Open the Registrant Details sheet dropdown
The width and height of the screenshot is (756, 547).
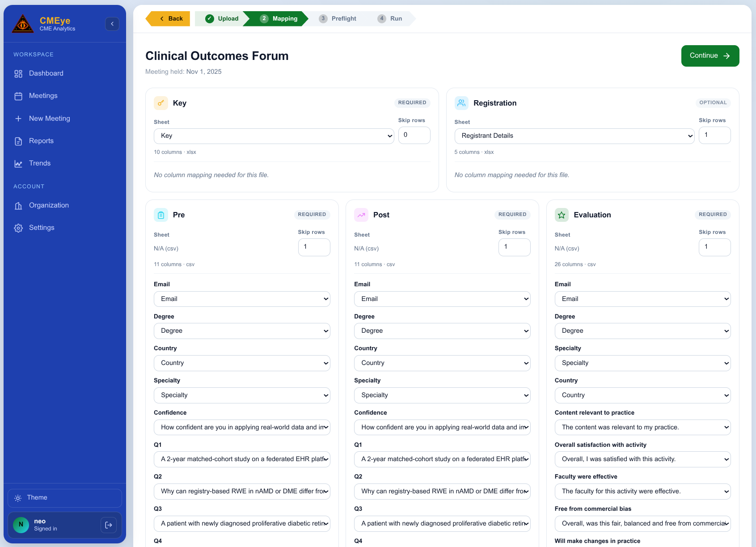(574, 136)
